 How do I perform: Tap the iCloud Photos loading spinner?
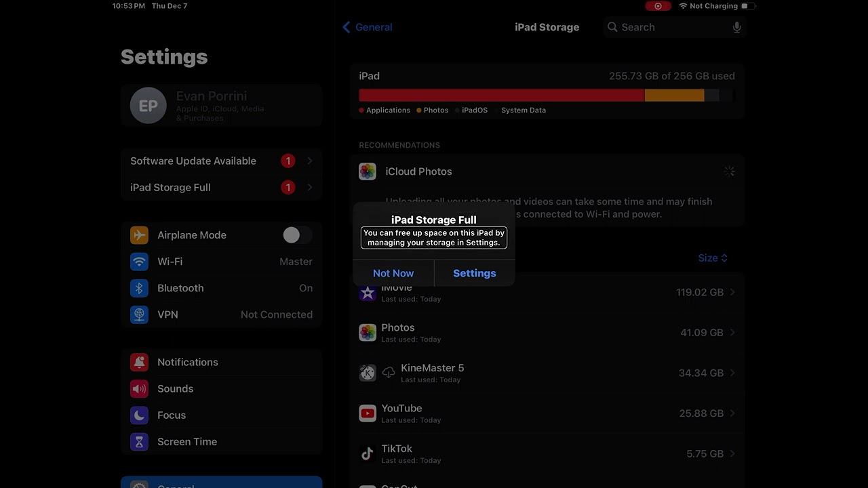729,171
